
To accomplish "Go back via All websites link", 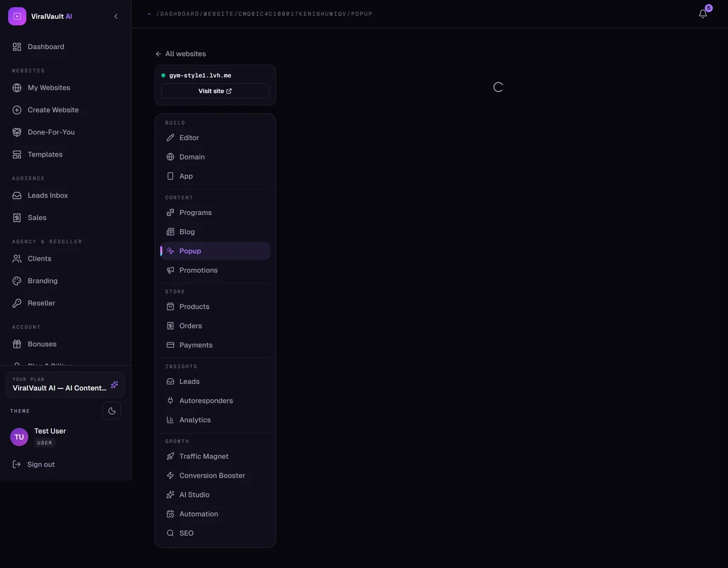I will (x=181, y=53).
